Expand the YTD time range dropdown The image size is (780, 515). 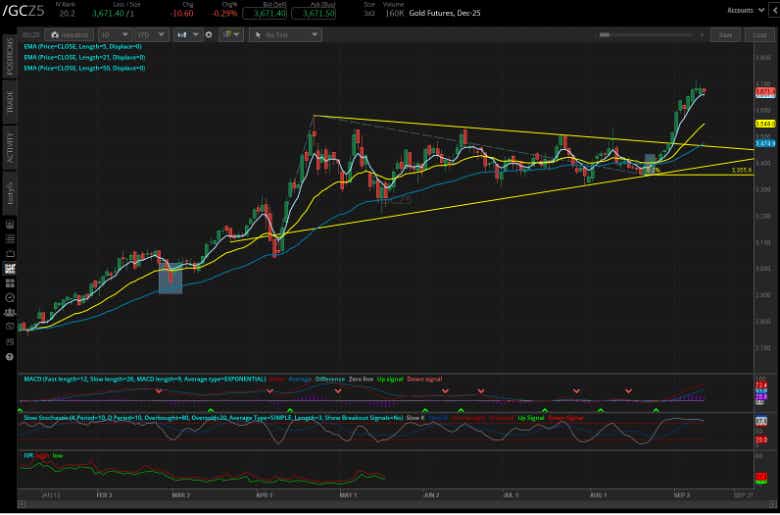coord(151,35)
